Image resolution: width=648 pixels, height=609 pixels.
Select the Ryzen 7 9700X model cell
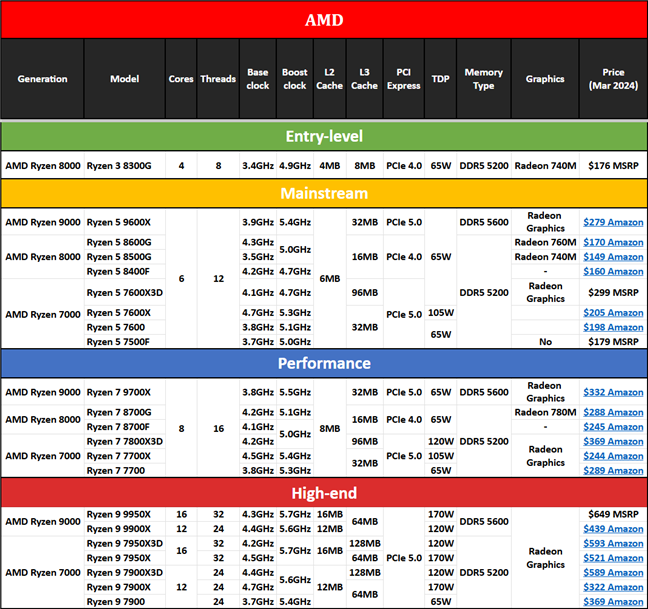pyautogui.click(x=124, y=392)
